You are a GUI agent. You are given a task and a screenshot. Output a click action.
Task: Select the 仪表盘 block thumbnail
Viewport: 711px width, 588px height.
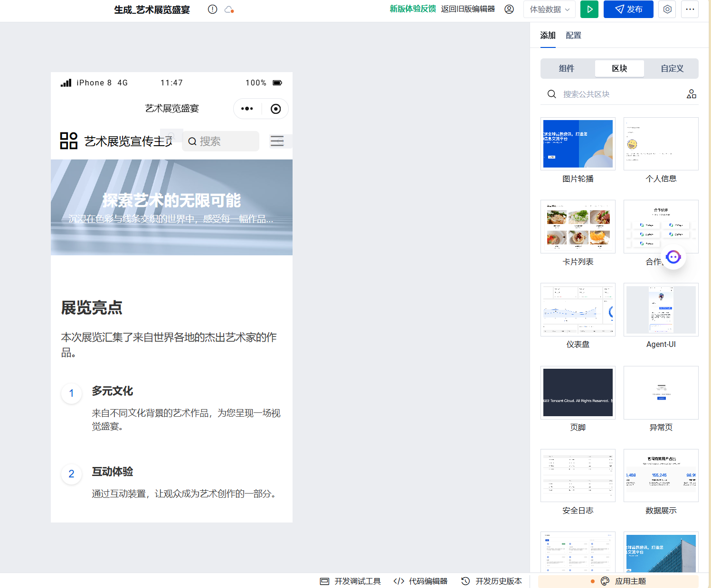(x=578, y=309)
